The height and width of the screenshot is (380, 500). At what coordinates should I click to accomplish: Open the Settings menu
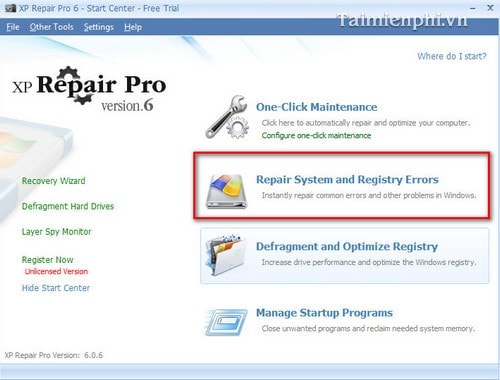click(98, 27)
